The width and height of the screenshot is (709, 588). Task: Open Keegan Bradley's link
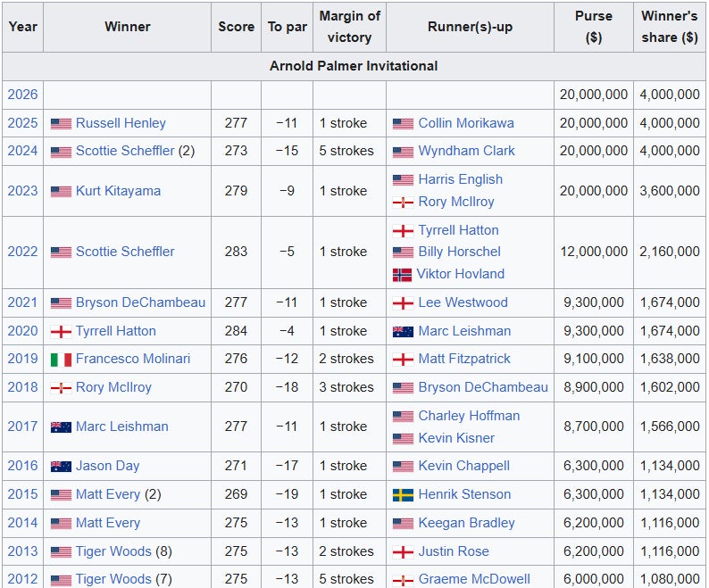[x=466, y=523]
